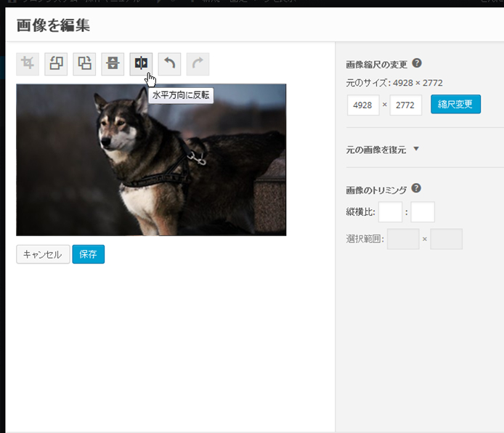Select the crop tool icon
This screenshot has height=433, width=504.
(x=28, y=64)
